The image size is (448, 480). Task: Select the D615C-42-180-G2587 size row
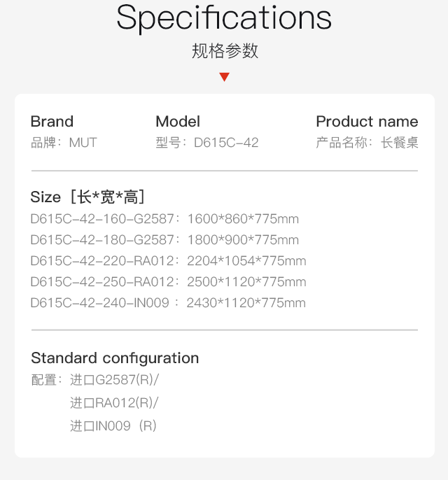point(164,240)
